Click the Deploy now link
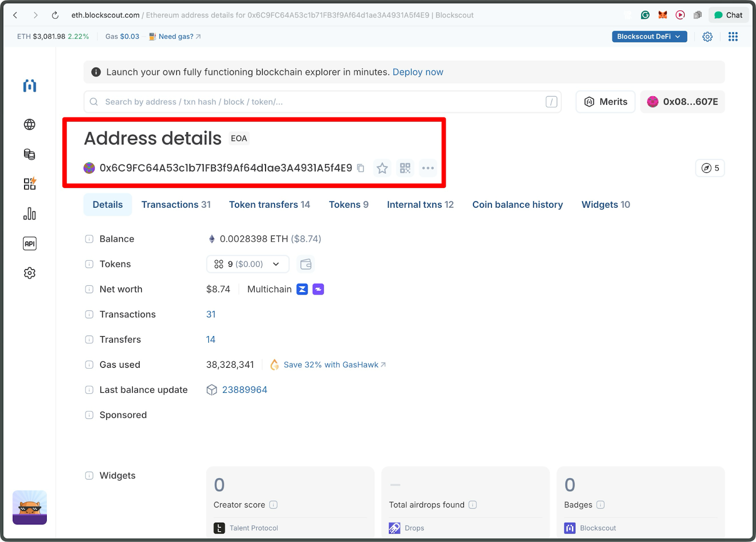This screenshot has height=542, width=756. (x=418, y=72)
